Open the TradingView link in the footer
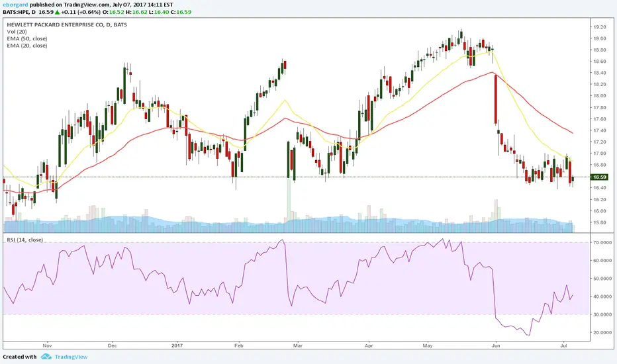This screenshot has height=364, width=617. tap(71, 357)
